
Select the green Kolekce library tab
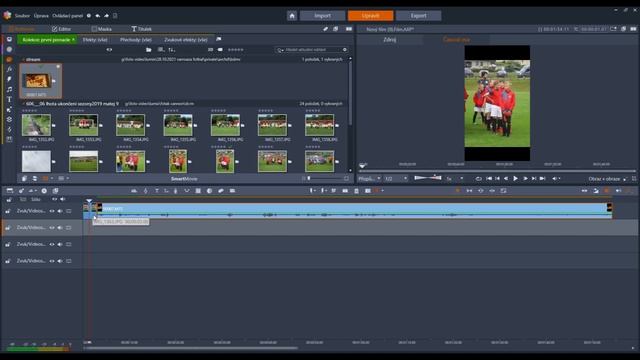(x=48, y=40)
